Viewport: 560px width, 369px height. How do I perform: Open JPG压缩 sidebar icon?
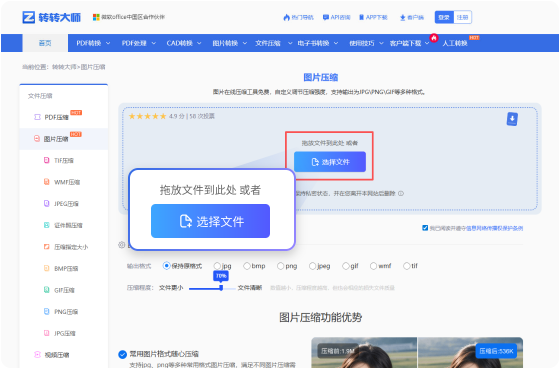pos(46,333)
